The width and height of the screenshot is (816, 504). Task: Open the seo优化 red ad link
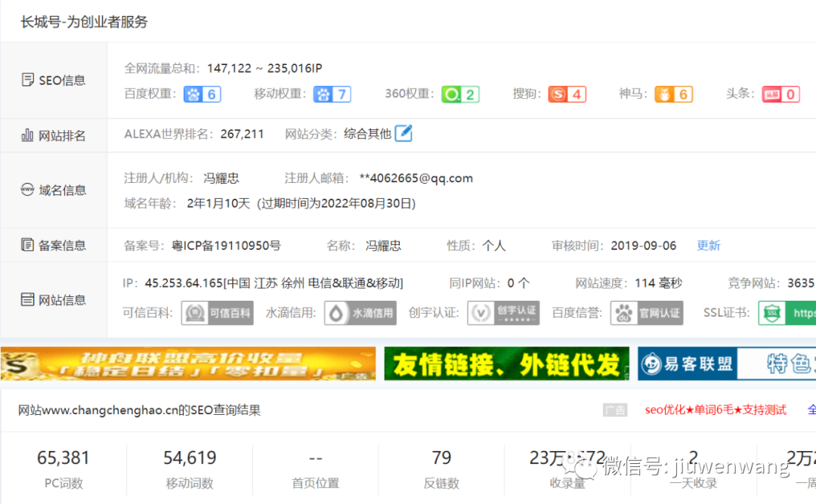[x=716, y=410]
